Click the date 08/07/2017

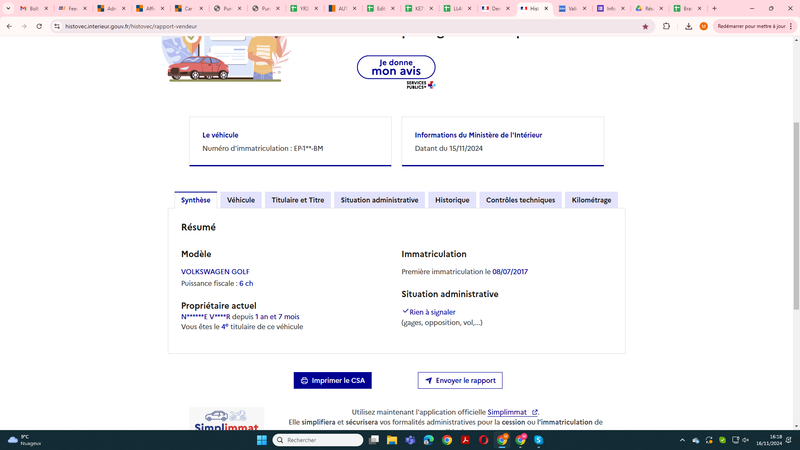(x=510, y=271)
